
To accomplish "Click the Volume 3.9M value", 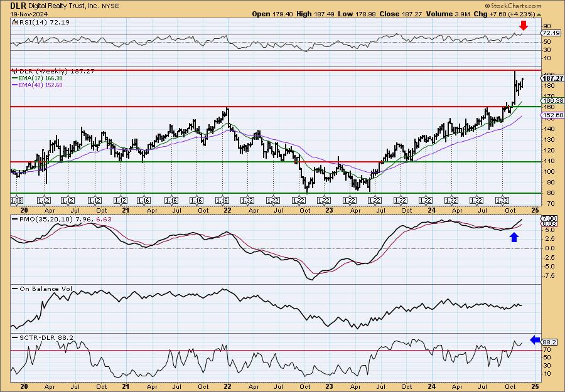I will (448, 14).
